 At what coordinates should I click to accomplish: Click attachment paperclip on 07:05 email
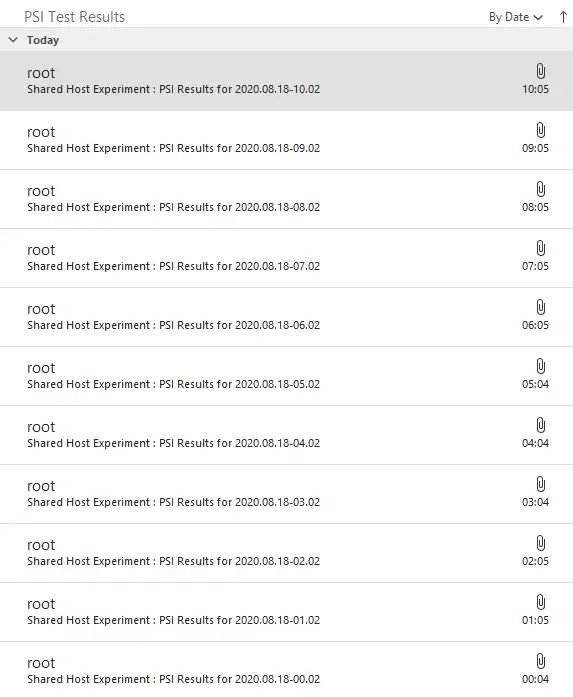pyautogui.click(x=540, y=248)
